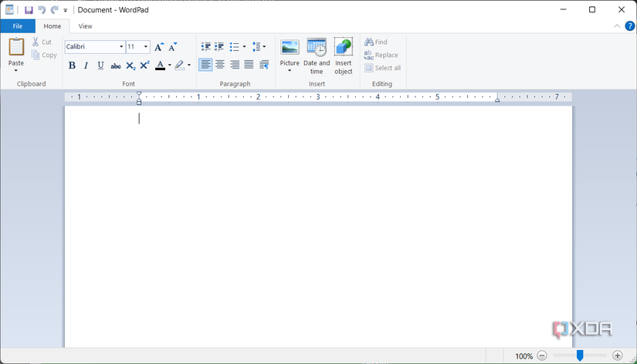The image size is (637, 364).
Task: Click the Save icon in quick access toolbar
Action: (29, 10)
